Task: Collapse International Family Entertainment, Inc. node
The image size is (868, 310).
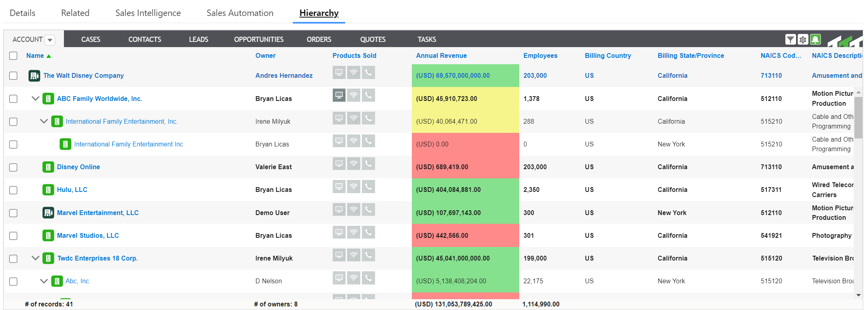Action: point(44,121)
